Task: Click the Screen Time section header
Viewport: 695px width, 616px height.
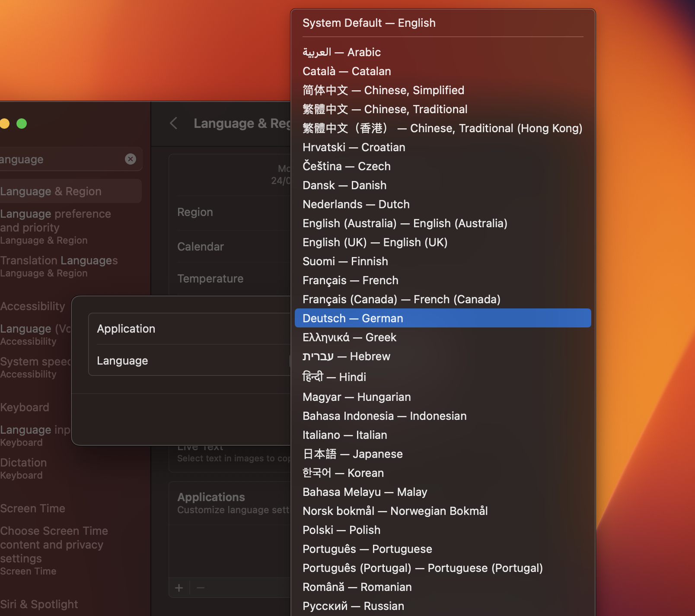Action: [32, 508]
